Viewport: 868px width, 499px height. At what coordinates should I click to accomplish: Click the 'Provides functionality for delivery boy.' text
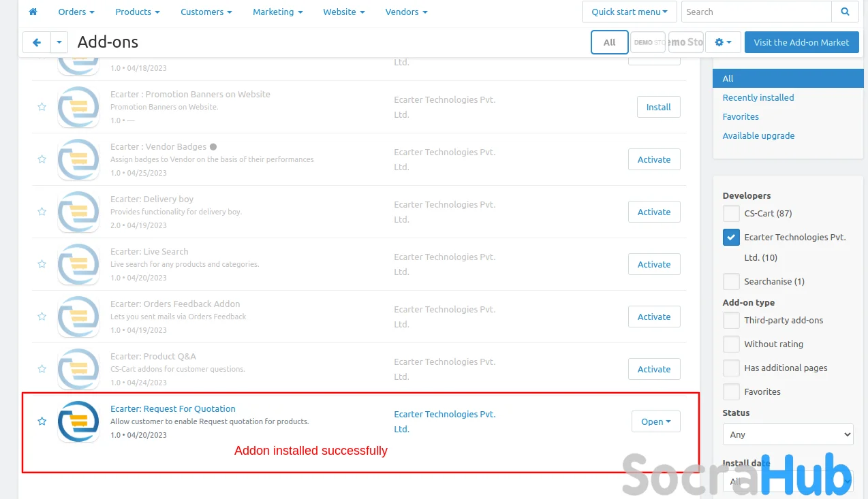coord(176,212)
